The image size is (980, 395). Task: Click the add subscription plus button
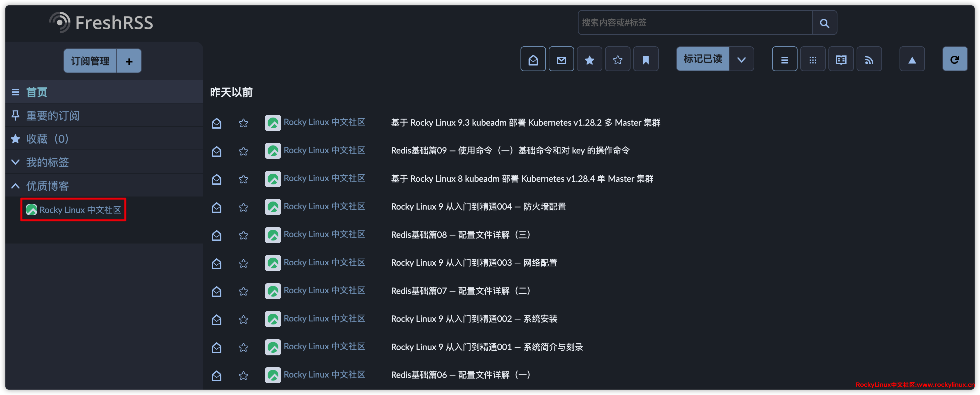[129, 61]
